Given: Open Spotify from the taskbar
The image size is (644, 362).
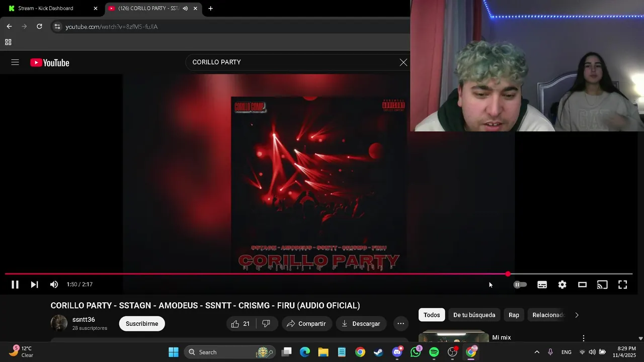Looking at the screenshot, I should 434,352.
